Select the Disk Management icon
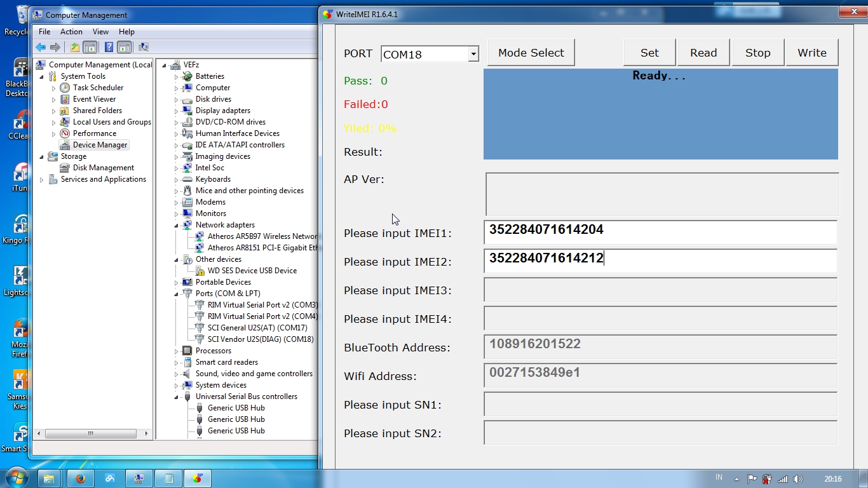This screenshot has height=488, width=868. tap(65, 168)
